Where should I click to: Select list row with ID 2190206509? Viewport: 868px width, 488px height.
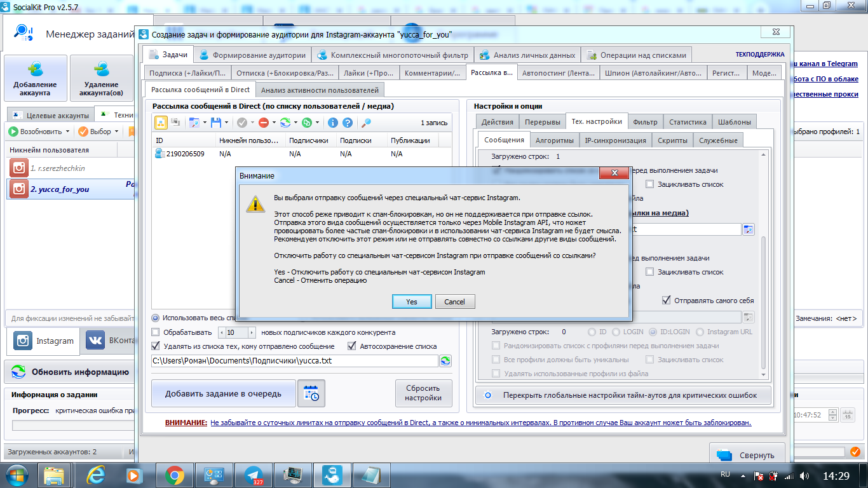[302, 154]
